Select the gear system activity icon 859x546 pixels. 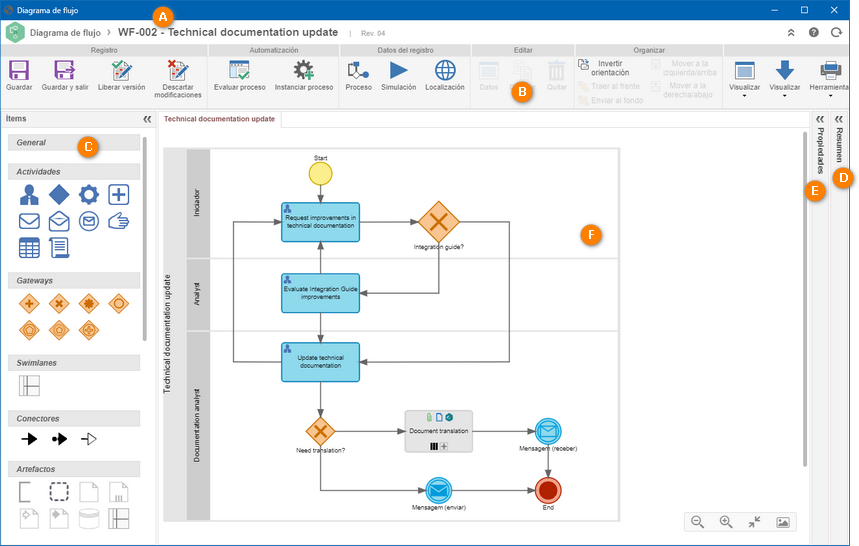click(89, 194)
